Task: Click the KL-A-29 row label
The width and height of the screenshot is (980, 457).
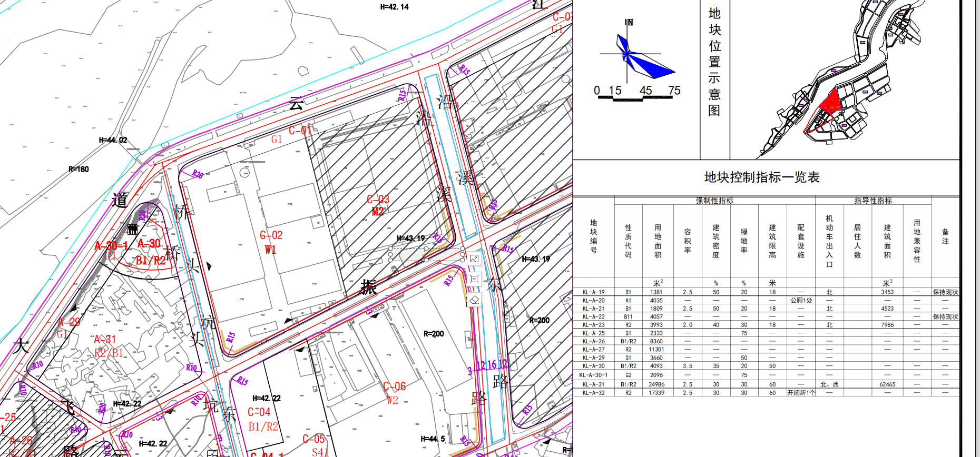Action: (x=593, y=358)
